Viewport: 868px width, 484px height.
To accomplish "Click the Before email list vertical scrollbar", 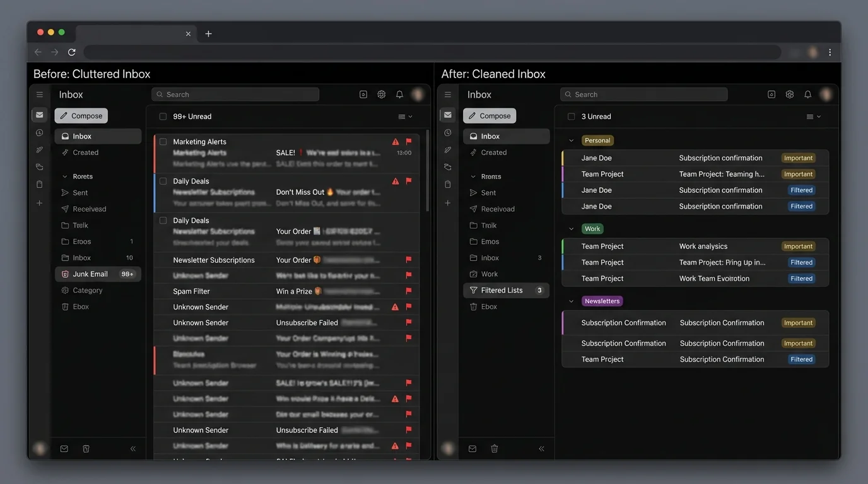I will coord(428,170).
